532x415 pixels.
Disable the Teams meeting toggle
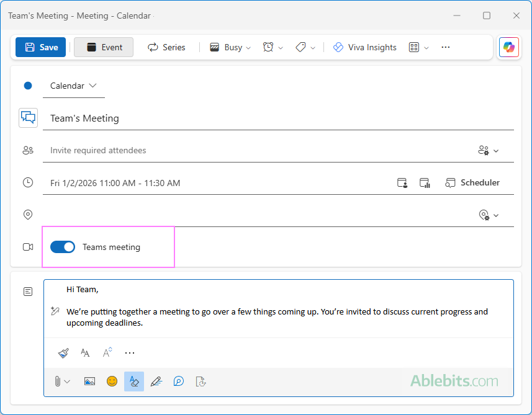[63, 247]
